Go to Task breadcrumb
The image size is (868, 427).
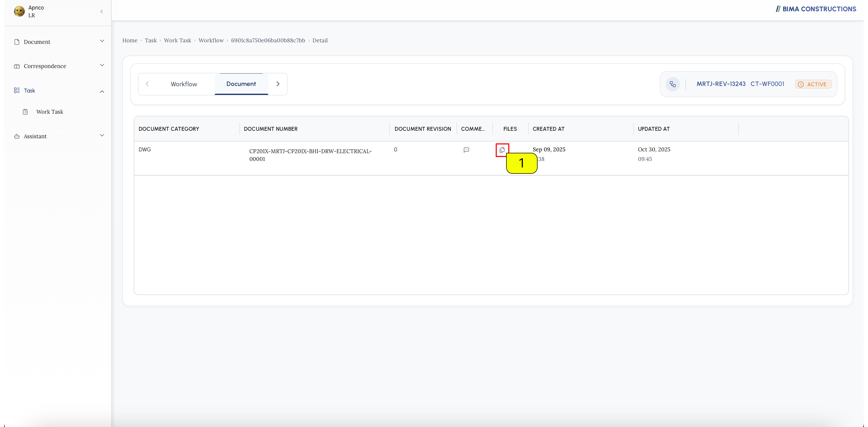tap(151, 41)
